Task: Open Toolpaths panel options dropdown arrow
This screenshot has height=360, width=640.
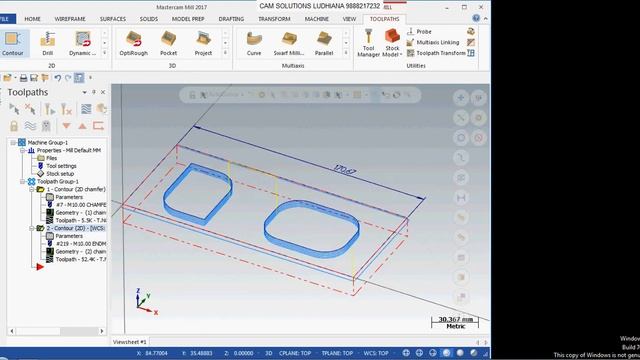Action: coord(84,92)
